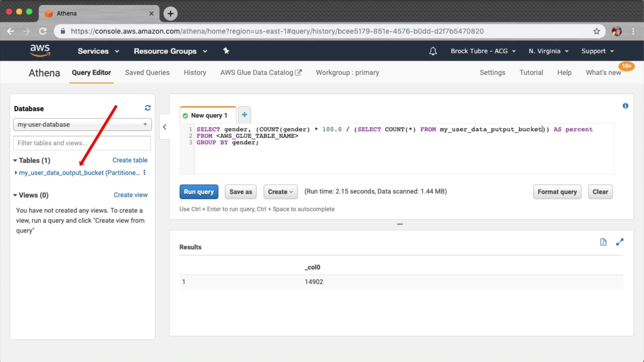The image size is (644, 362).
Task: Refresh the database list icon
Action: point(148,108)
